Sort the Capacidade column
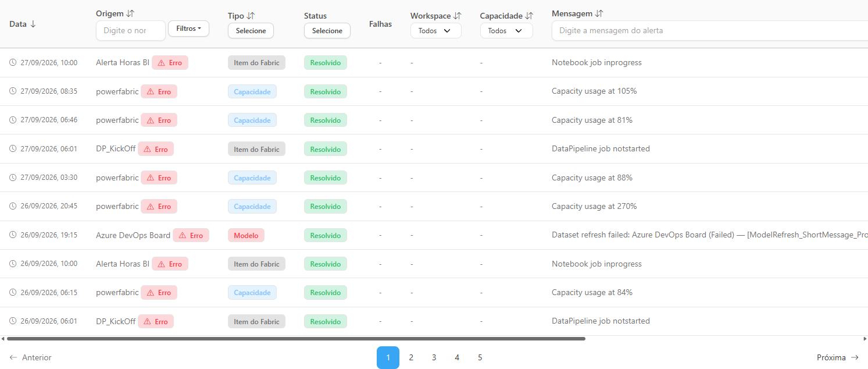Image resolution: width=868 pixels, height=369 pixels. tap(529, 16)
